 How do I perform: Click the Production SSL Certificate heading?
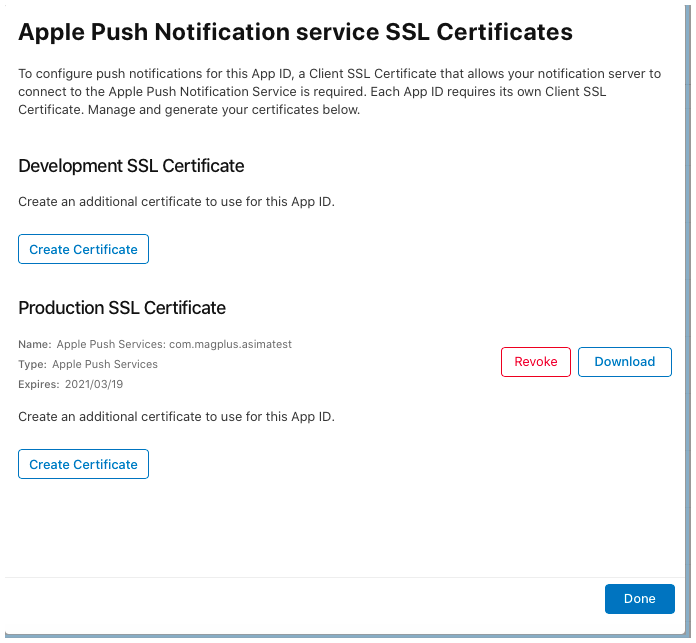122,308
